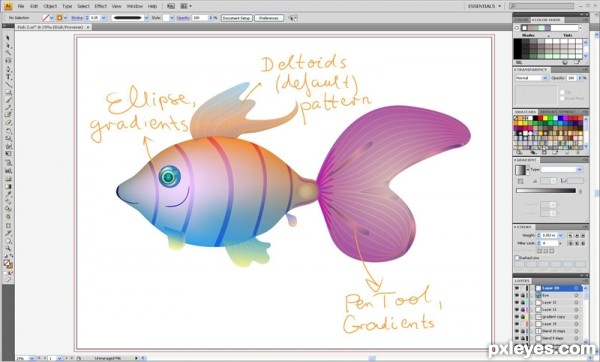The height and width of the screenshot is (362, 600).
Task: Hide the Eye layer visibility
Action: pyautogui.click(x=517, y=295)
